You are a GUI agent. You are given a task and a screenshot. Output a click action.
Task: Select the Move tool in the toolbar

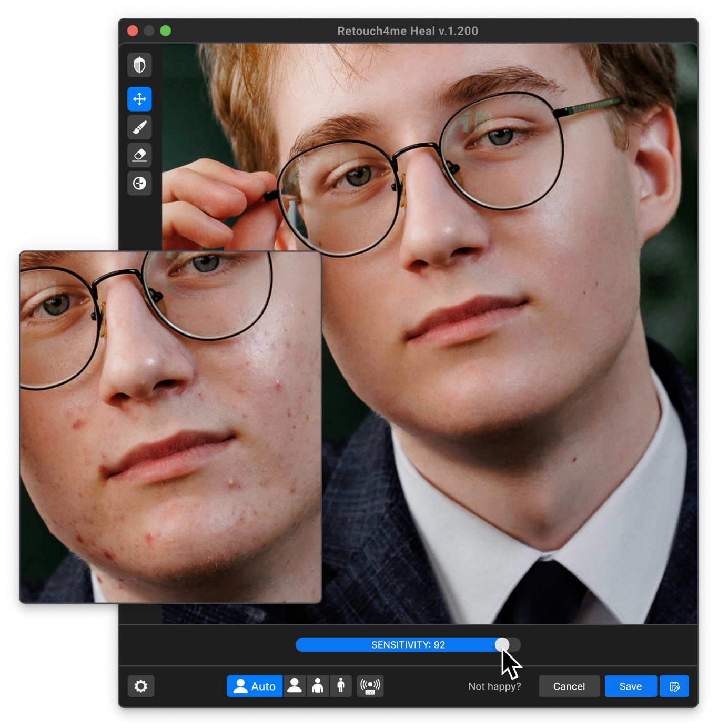click(x=139, y=99)
